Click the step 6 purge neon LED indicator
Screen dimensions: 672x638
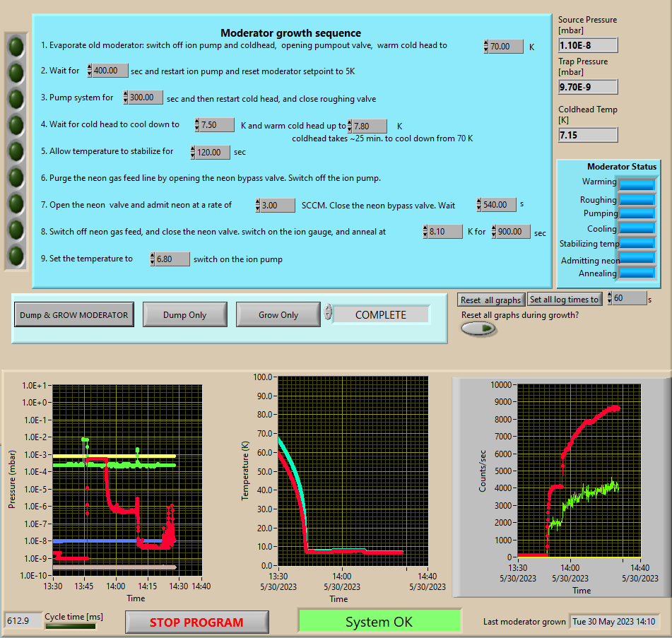(x=16, y=177)
